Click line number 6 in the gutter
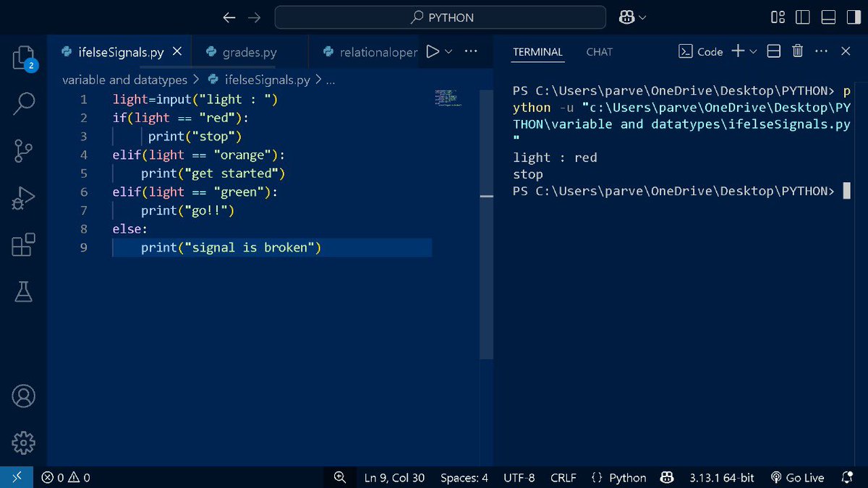This screenshot has height=488, width=868. [x=83, y=192]
